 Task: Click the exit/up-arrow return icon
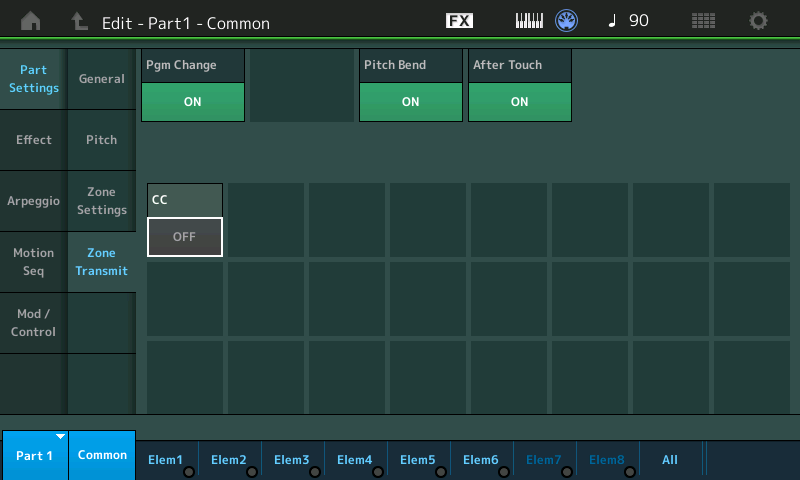[x=79, y=21]
